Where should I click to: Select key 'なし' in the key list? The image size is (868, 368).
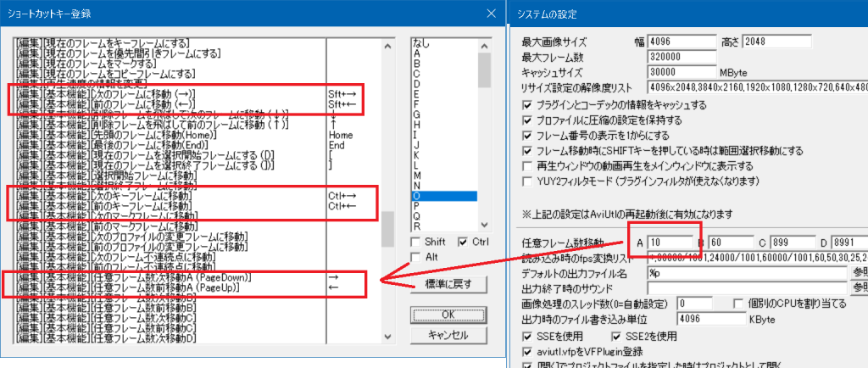(444, 43)
